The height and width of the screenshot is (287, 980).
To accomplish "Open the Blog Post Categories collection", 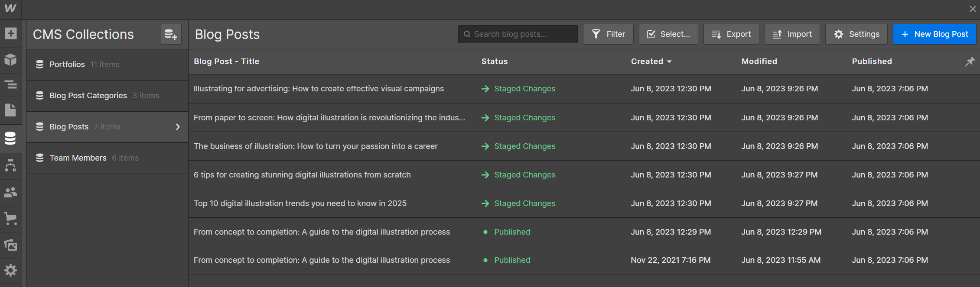I will [107, 96].
